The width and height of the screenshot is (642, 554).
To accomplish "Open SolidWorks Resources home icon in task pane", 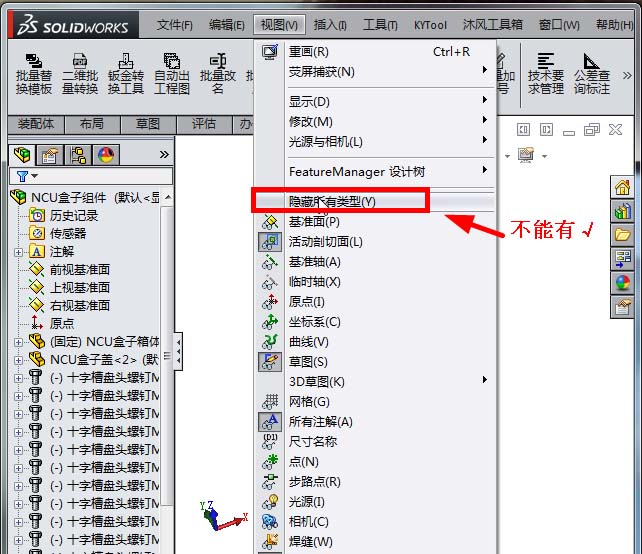I will coord(622,187).
